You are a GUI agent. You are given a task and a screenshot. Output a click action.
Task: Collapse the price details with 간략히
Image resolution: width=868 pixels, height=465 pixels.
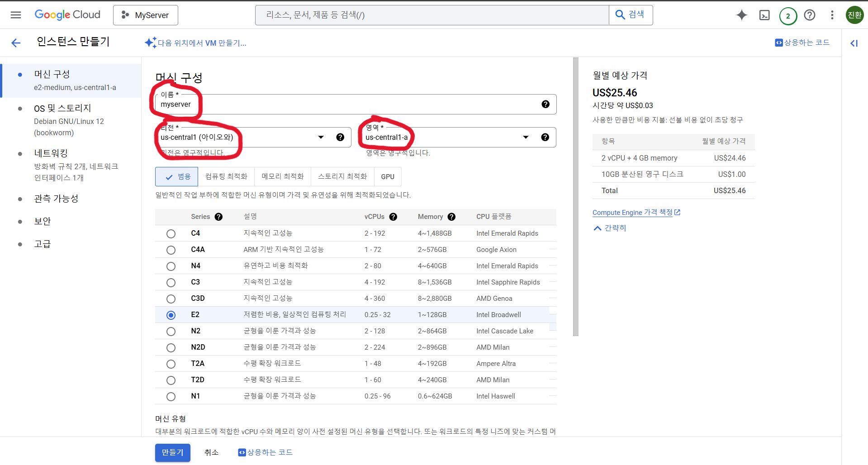pyautogui.click(x=610, y=228)
